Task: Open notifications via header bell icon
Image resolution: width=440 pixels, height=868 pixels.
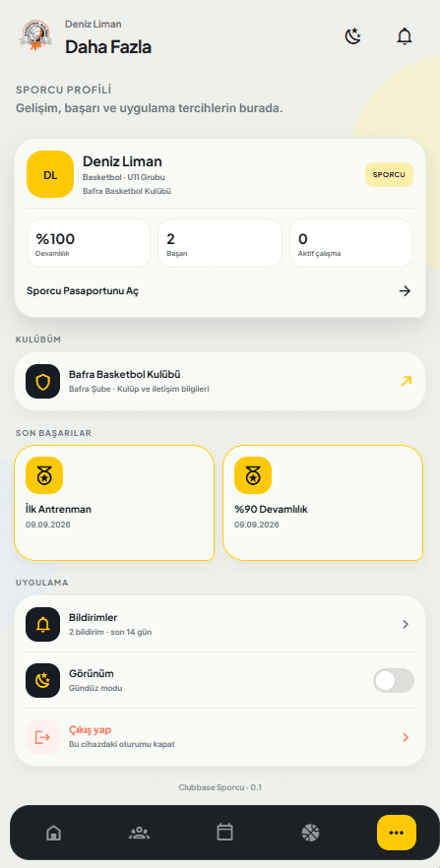Action: (405, 36)
